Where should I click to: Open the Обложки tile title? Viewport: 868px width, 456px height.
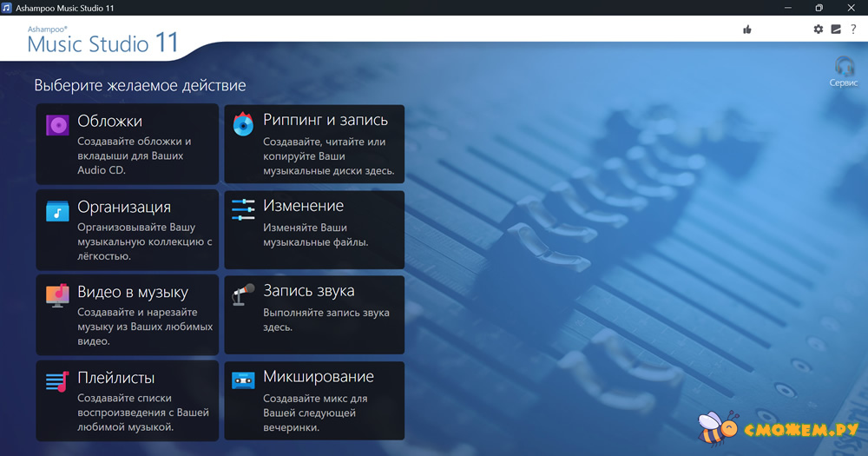(x=109, y=121)
